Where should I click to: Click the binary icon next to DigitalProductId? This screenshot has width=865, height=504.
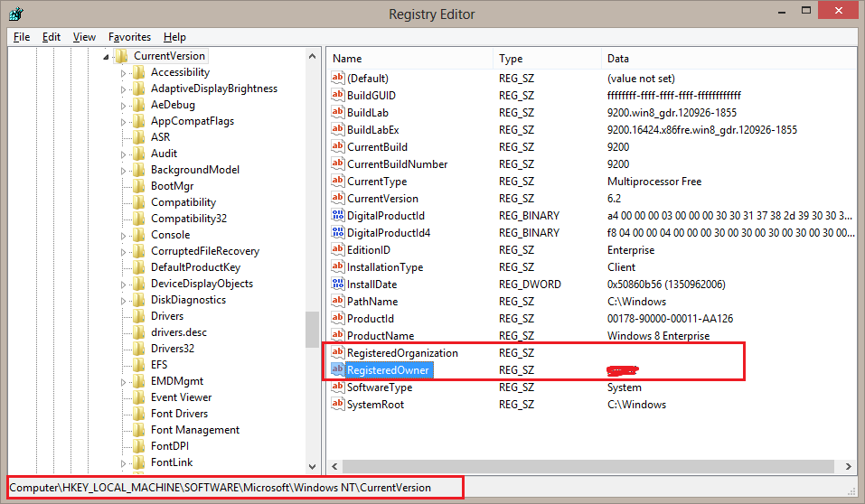click(x=338, y=216)
